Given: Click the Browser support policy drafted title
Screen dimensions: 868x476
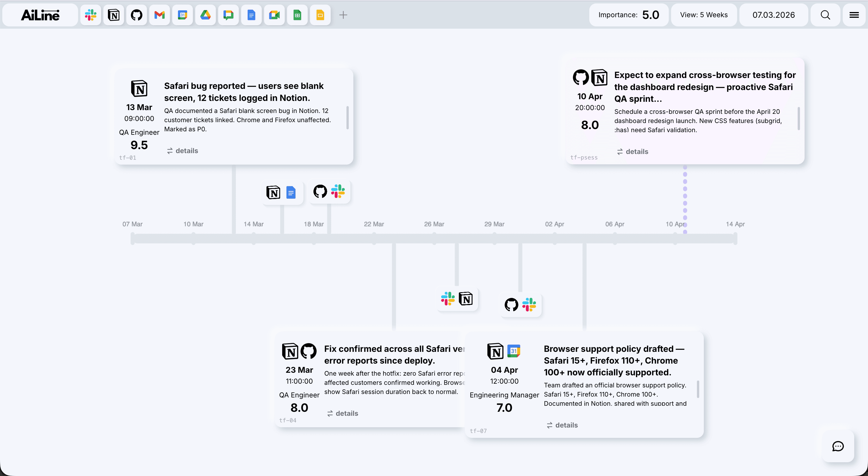Looking at the screenshot, I should click(614, 360).
